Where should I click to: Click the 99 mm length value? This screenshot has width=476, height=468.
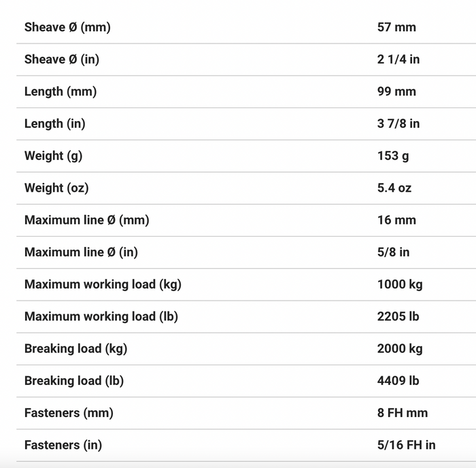coord(396,92)
